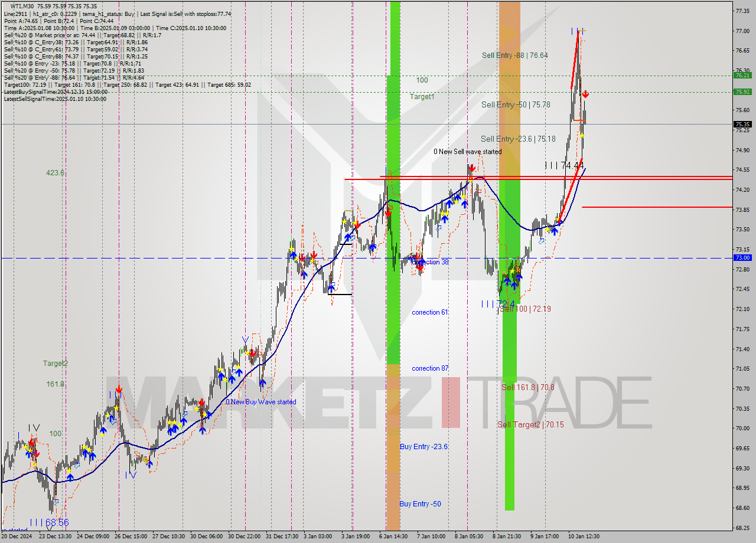Select the 'WTI,M30' symbol title text
Viewport: 756px width, 543px height.
pyautogui.click(x=22, y=6)
